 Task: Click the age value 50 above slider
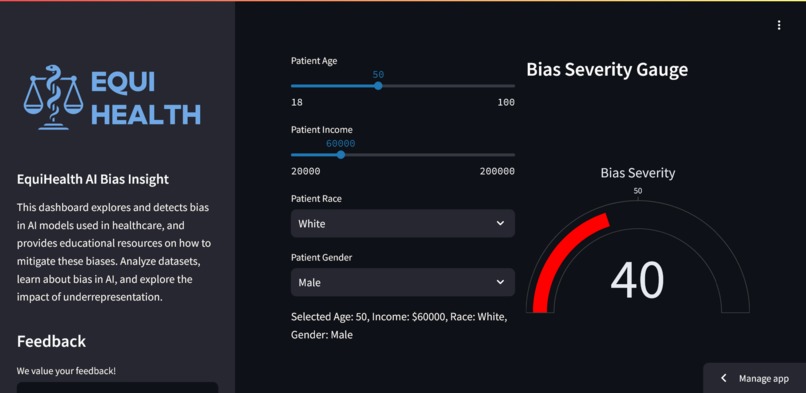(378, 74)
